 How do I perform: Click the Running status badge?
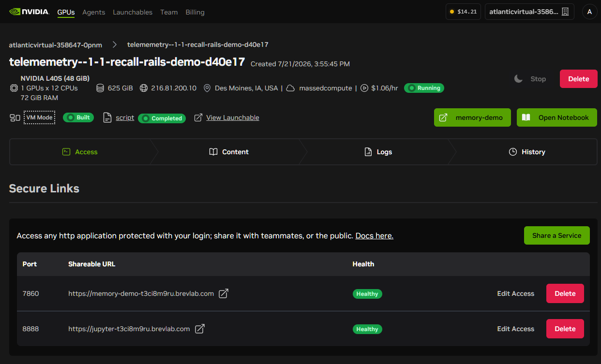[424, 88]
